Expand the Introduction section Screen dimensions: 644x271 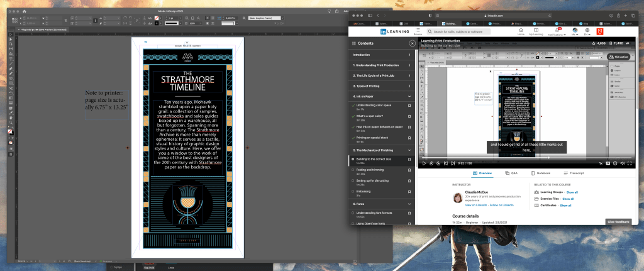pos(409,55)
